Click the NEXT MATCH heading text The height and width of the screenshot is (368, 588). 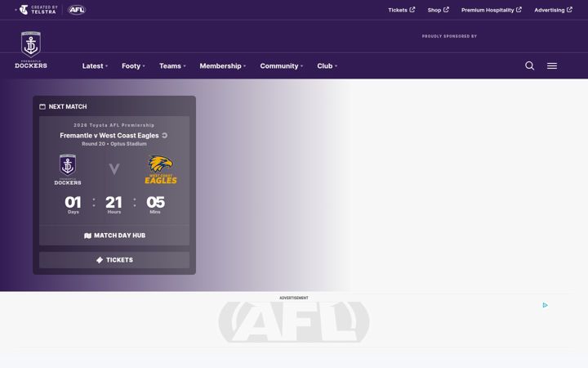tap(68, 106)
